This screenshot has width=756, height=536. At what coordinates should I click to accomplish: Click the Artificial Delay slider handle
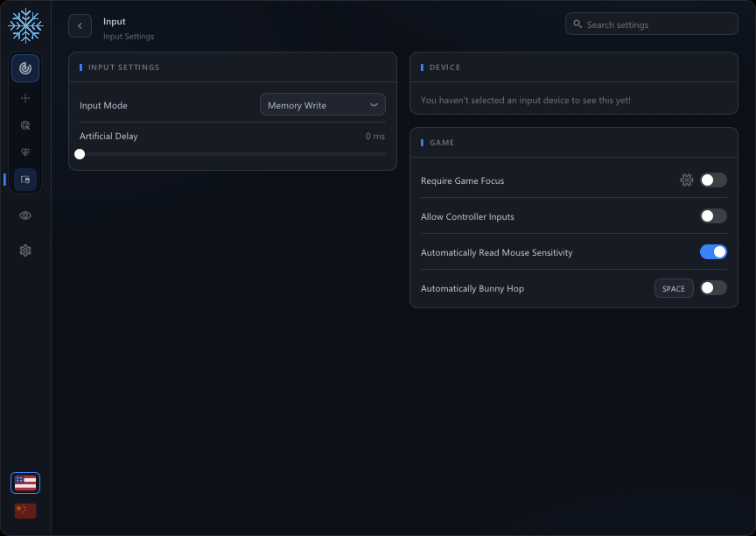[x=80, y=154]
